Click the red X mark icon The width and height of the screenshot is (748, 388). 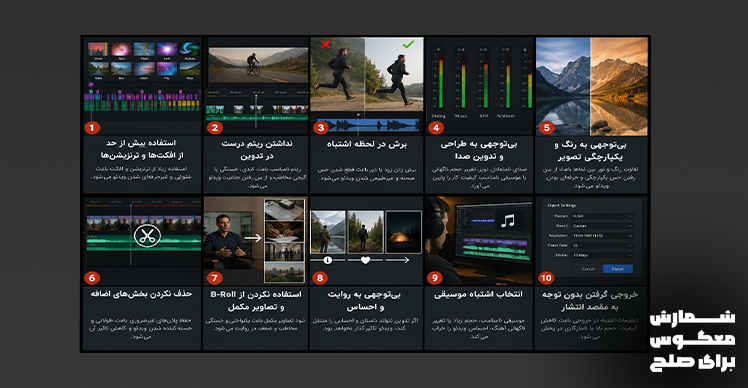(x=325, y=44)
